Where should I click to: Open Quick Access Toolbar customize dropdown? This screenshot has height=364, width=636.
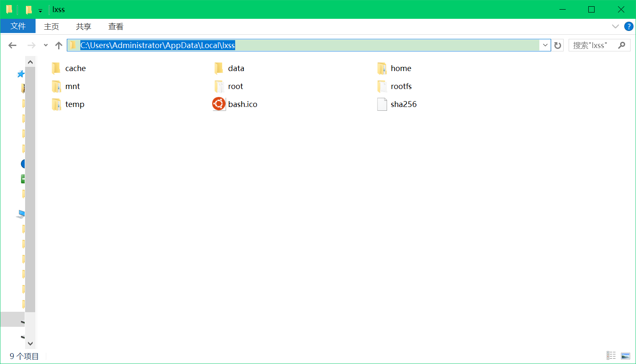tap(40, 10)
